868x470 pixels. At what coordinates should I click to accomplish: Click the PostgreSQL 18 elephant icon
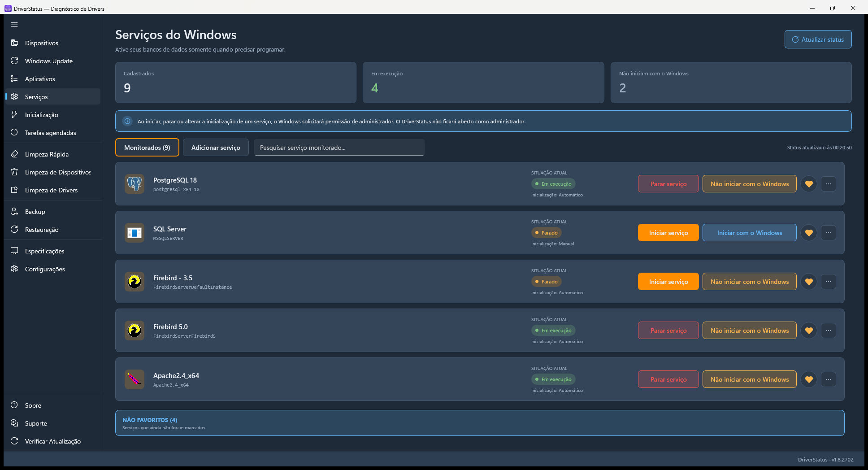coord(135,184)
